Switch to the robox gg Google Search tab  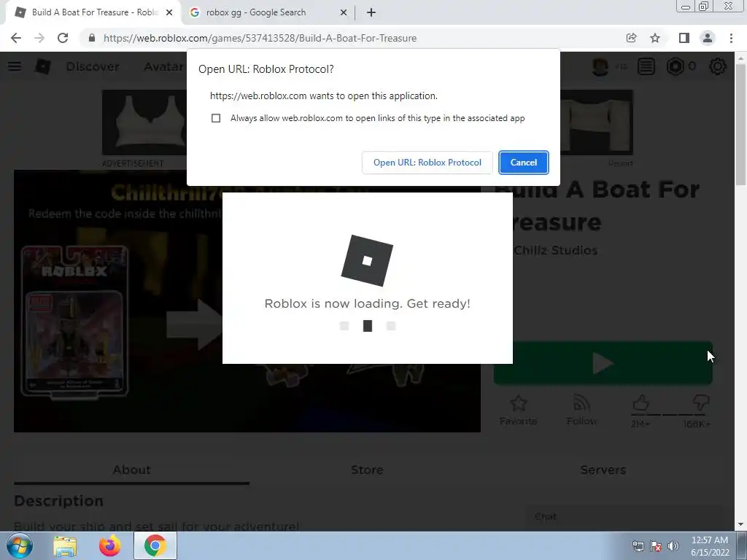pos(267,12)
